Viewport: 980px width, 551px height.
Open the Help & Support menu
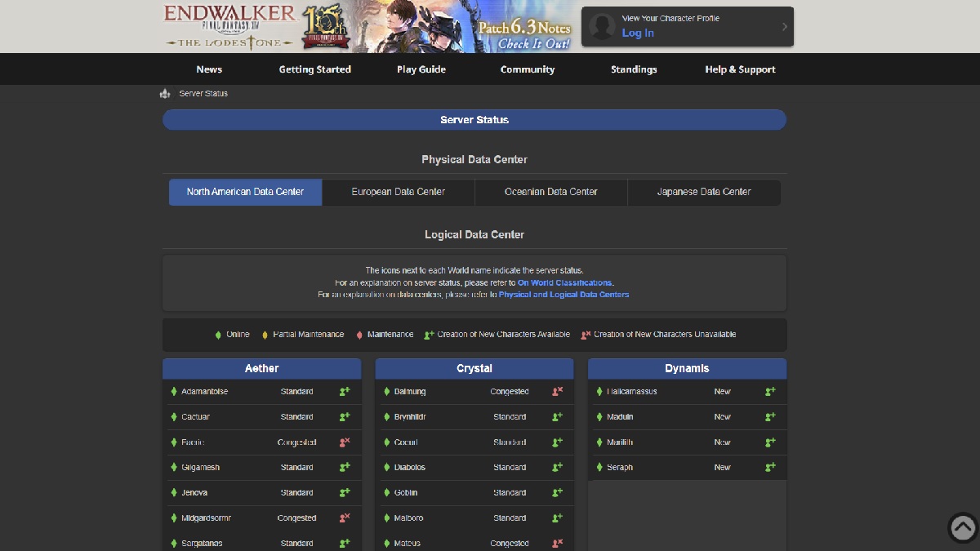pos(740,69)
